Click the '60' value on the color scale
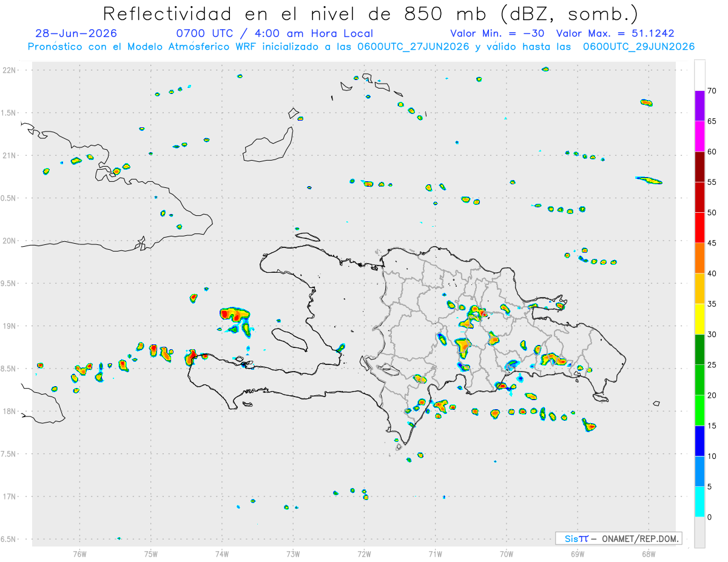Viewport: 728px width, 562px height. (x=712, y=152)
